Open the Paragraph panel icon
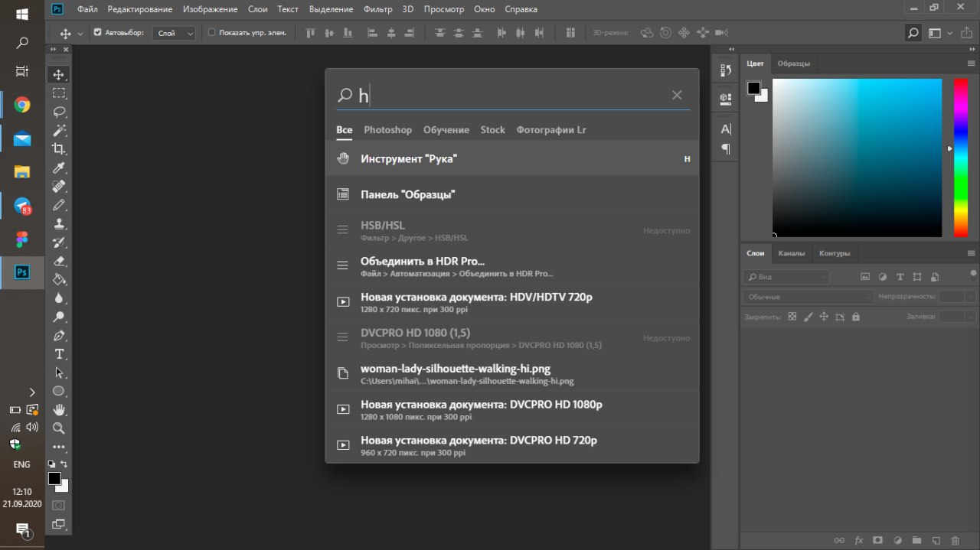This screenshot has height=550, width=980. pos(726,149)
